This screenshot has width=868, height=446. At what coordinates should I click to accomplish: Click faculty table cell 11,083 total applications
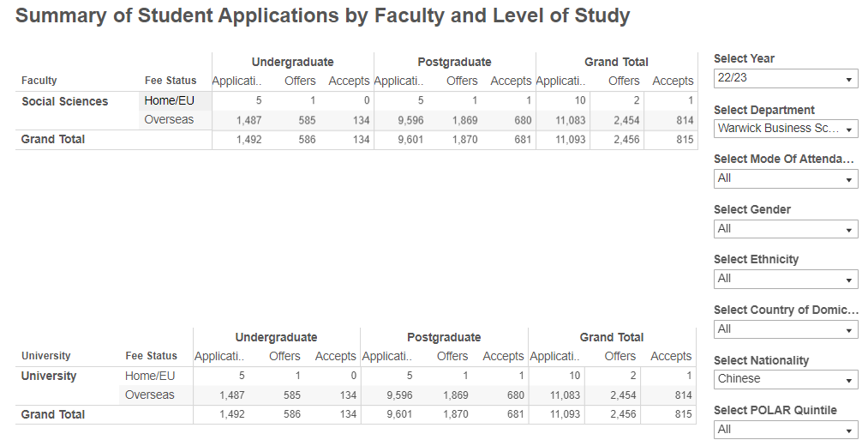point(570,120)
